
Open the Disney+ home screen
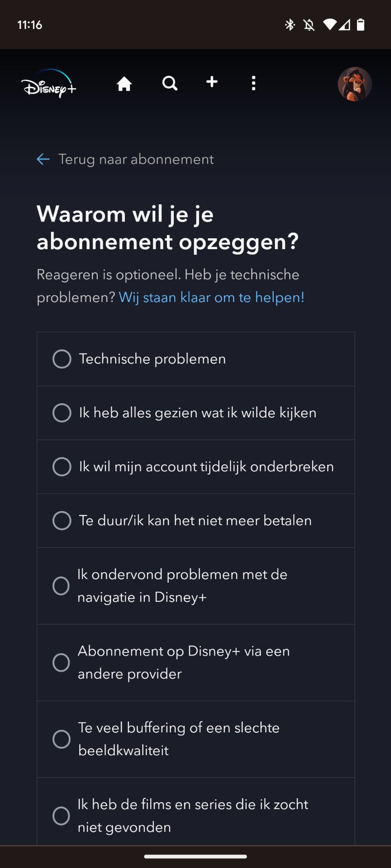pos(124,83)
